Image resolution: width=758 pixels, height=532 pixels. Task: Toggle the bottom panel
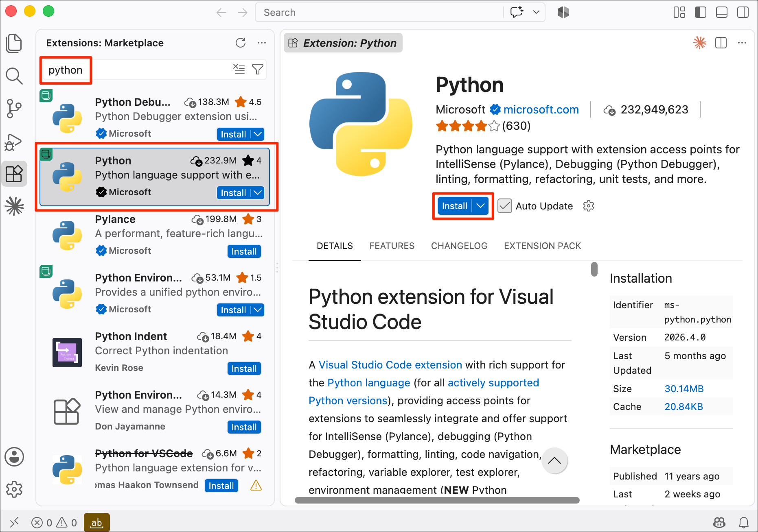tap(722, 12)
